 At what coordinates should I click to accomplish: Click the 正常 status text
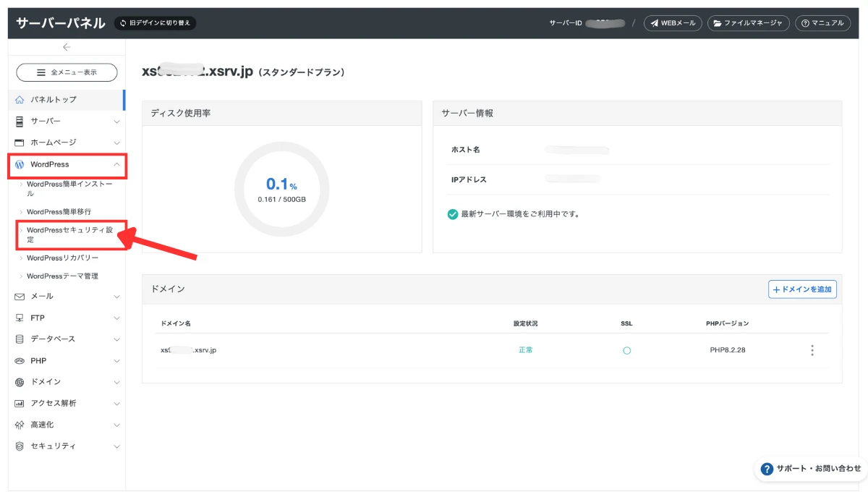(x=526, y=350)
